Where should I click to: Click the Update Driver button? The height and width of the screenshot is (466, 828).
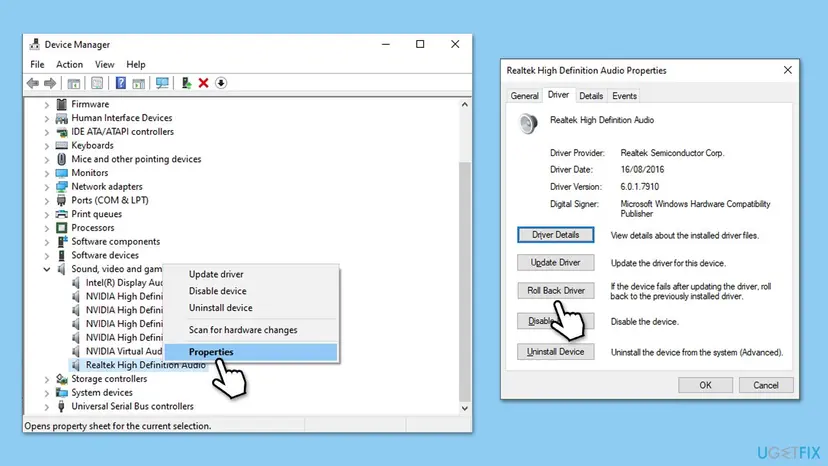click(556, 263)
